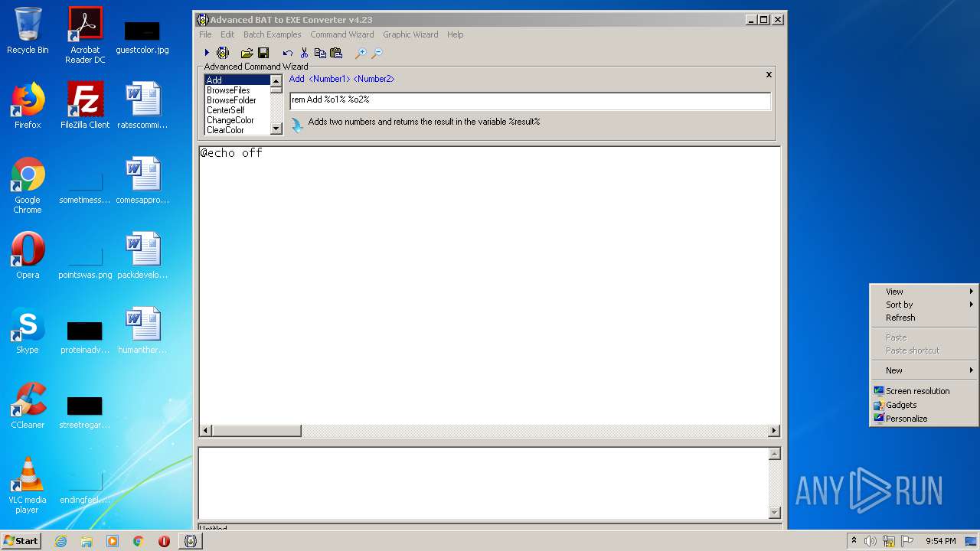Open the Graphic Wizard menu
This screenshot has height=551, width=980.
click(410, 34)
